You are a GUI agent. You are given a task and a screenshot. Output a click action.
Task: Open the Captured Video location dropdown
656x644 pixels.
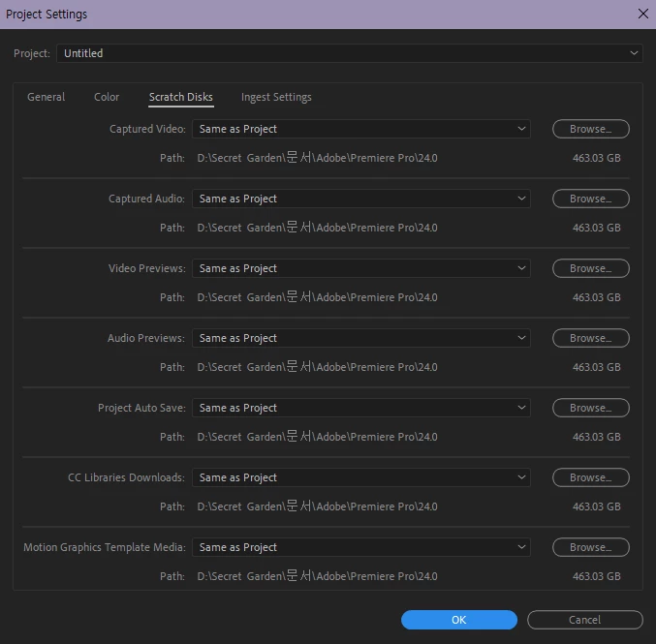[361, 129]
